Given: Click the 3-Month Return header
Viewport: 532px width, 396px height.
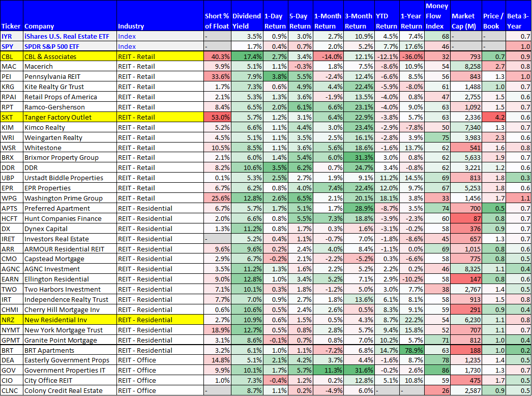Looking at the screenshot, I should click(359, 16).
